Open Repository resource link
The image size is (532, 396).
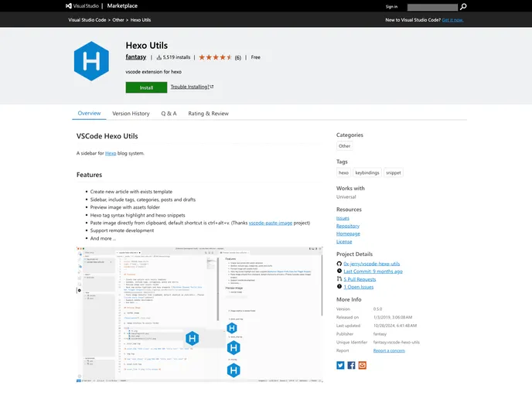[348, 226]
